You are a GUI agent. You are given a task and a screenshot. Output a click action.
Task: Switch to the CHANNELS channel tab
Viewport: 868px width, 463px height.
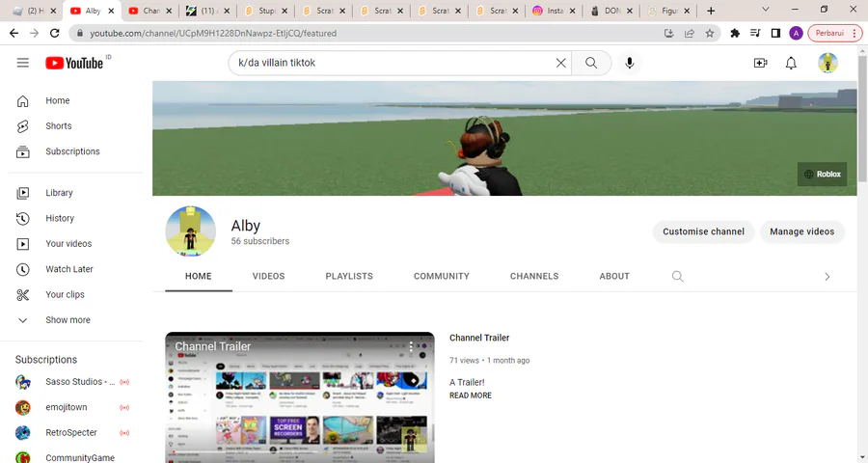point(534,277)
